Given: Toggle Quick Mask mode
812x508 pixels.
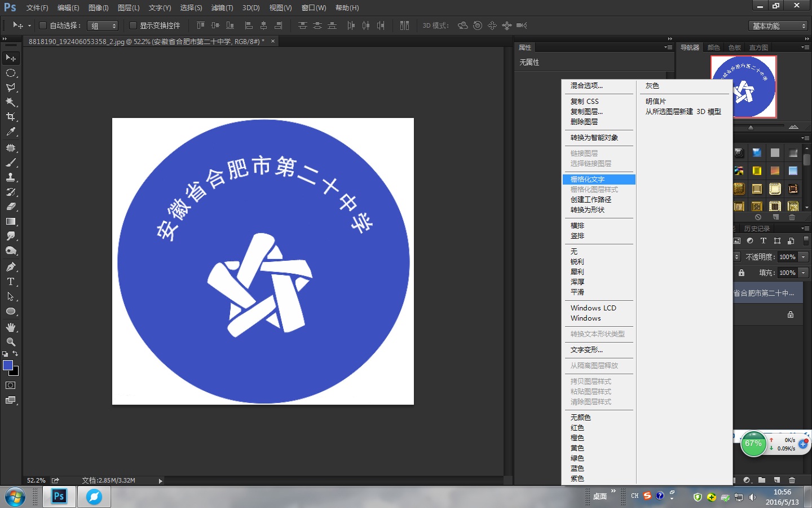Looking at the screenshot, I should (x=11, y=386).
